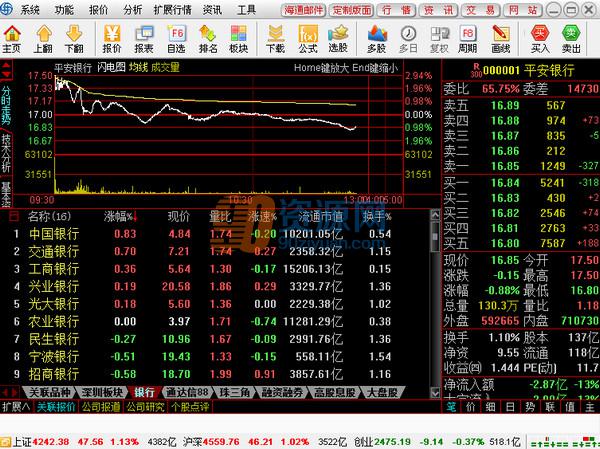Open the 扩展行情 menu

173,10
